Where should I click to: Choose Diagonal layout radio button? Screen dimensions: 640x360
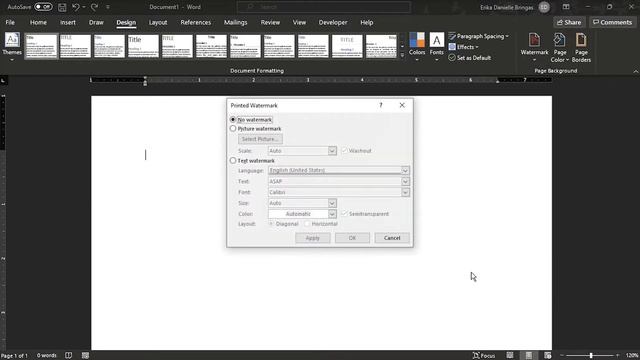pyautogui.click(x=271, y=224)
